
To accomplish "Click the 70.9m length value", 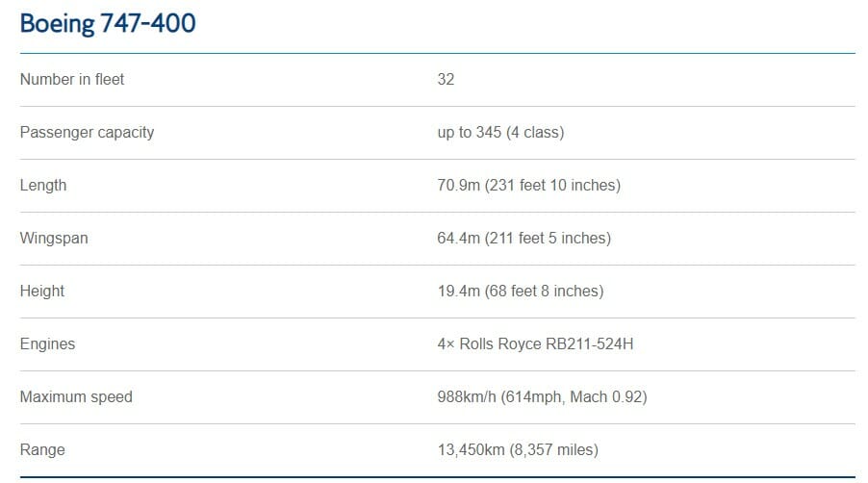I will (x=528, y=186).
